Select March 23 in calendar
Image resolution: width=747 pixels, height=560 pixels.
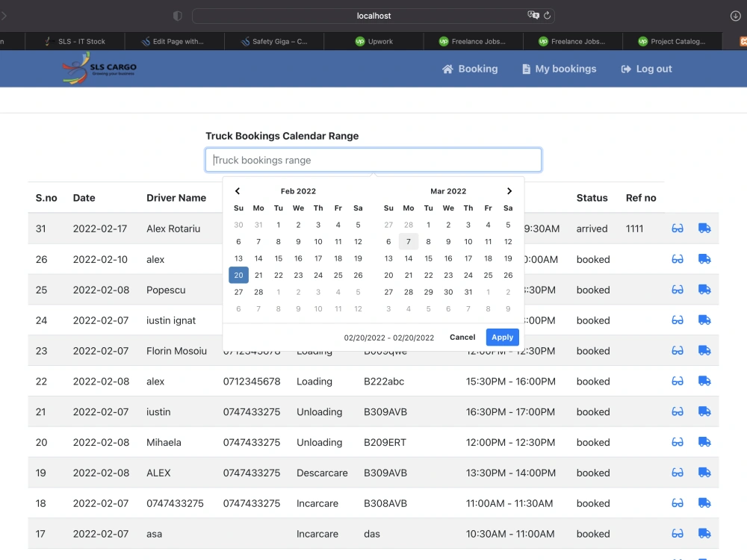(448, 276)
